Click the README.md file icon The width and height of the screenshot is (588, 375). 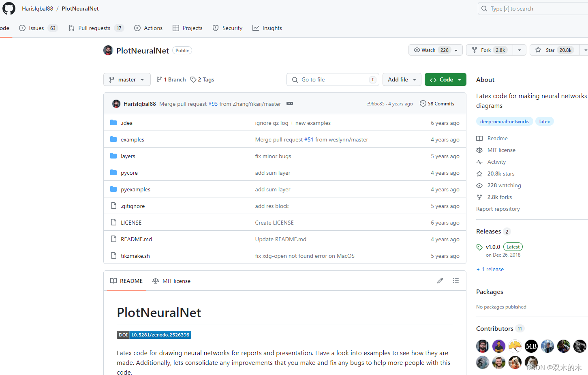[113, 239]
